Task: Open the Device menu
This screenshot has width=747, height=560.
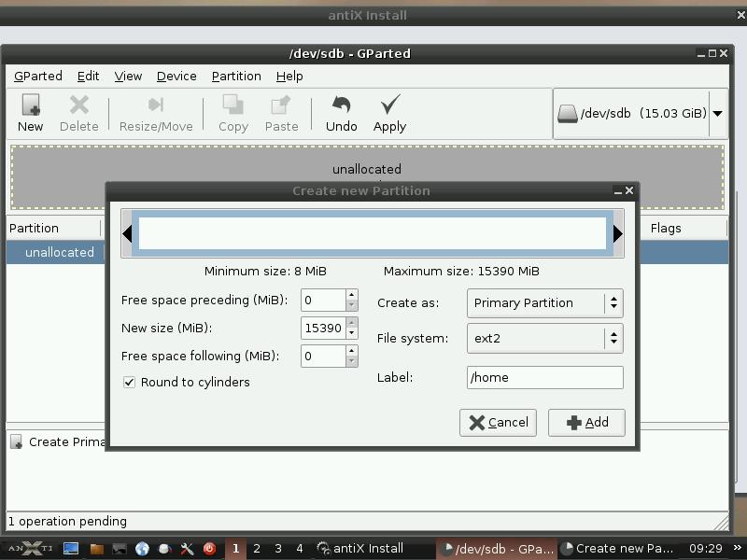Action: 176,77
